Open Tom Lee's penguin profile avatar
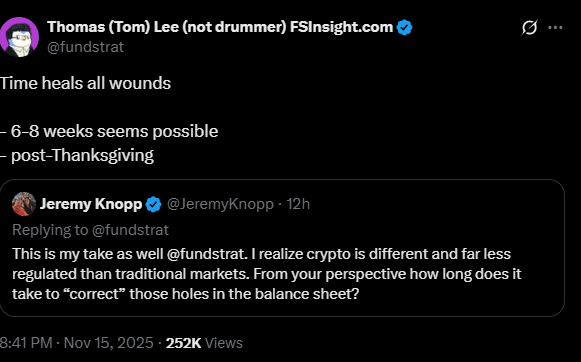Screen dimensions: 581x362 coord(19,37)
